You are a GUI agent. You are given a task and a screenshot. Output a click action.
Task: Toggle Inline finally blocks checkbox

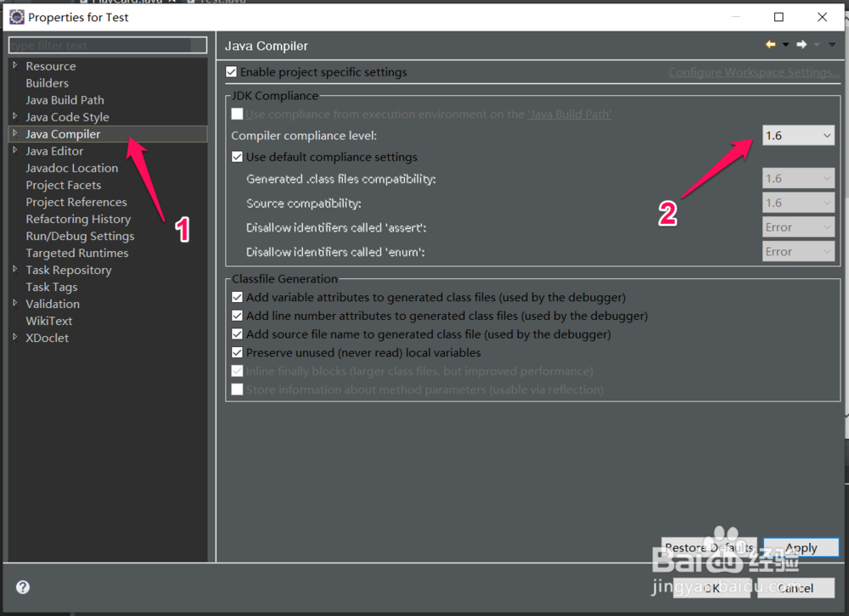[x=237, y=372]
